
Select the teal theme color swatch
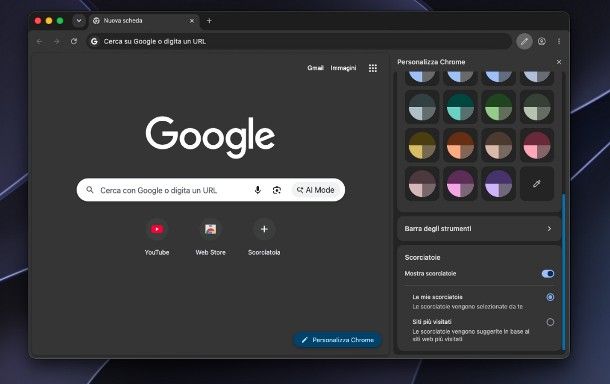click(x=460, y=107)
